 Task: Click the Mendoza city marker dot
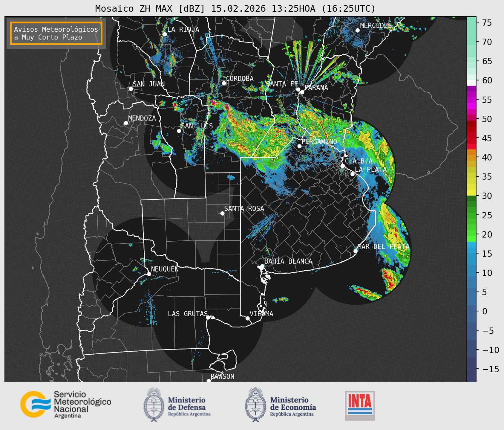(126, 123)
